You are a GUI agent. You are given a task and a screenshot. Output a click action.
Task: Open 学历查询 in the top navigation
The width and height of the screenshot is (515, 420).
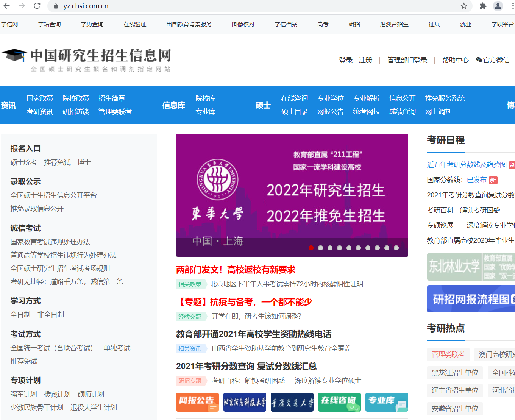pyautogui.click(x=92, y=24)
